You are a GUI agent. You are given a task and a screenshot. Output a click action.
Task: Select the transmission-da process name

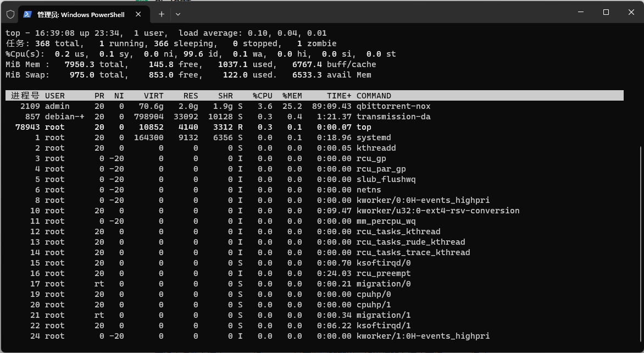pyautogui.click(x=393, y=117)
